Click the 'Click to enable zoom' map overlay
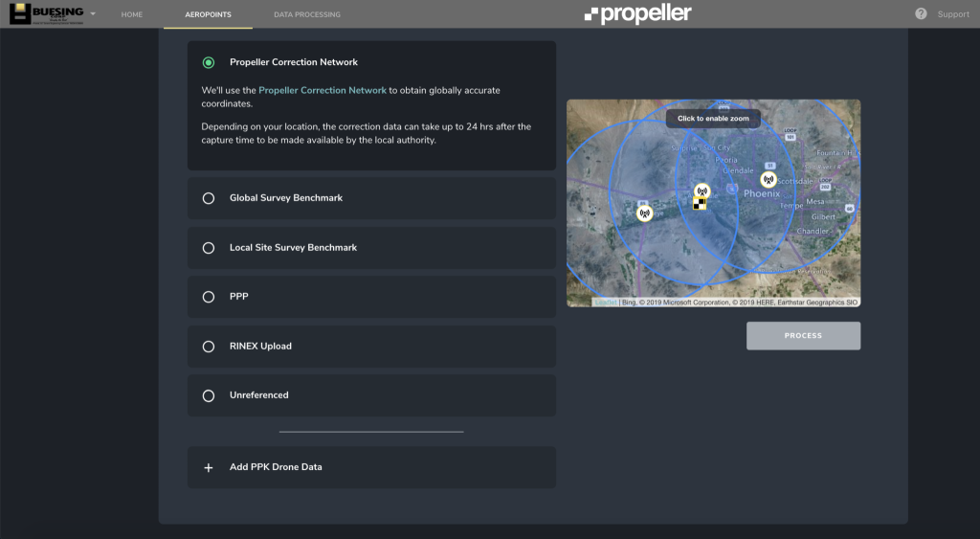This screenshot has height=539, width=980. (x=713, y=119)
